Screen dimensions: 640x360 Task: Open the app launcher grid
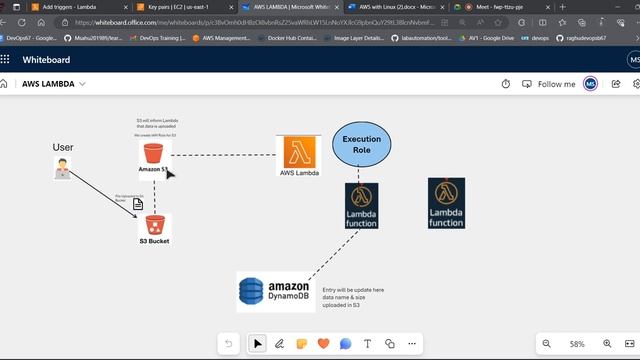pyautogui.click(x=5, y=60)
